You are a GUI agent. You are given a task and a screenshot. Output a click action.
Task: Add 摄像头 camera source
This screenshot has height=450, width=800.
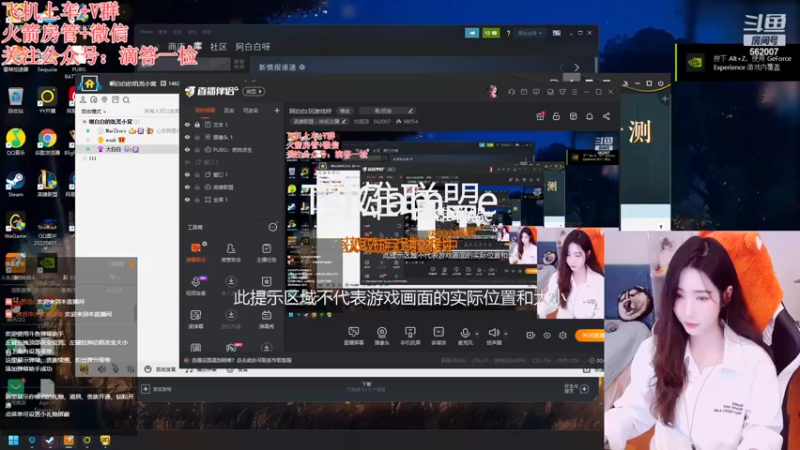382,336
